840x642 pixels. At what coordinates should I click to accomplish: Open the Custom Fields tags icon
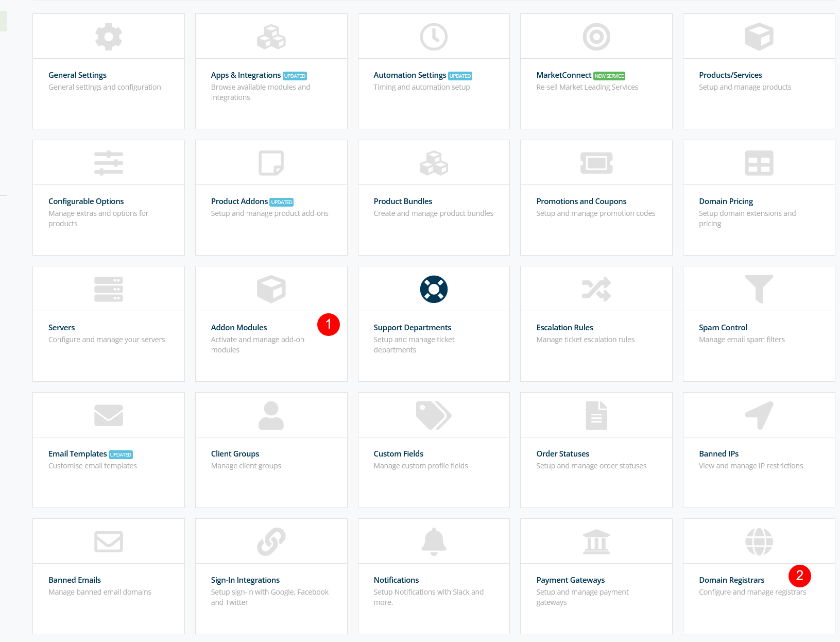434,415
